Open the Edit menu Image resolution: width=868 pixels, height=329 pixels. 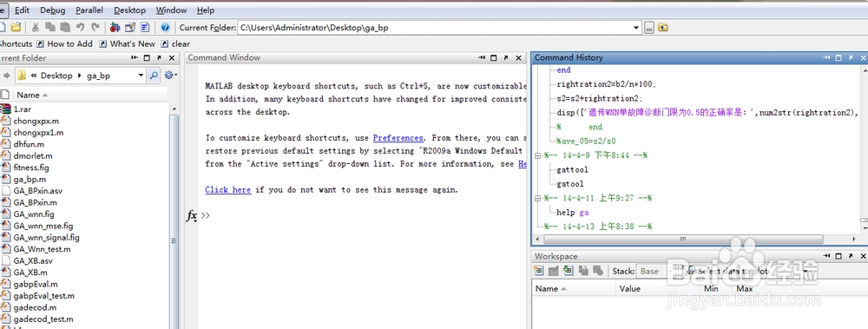point(23,10)
